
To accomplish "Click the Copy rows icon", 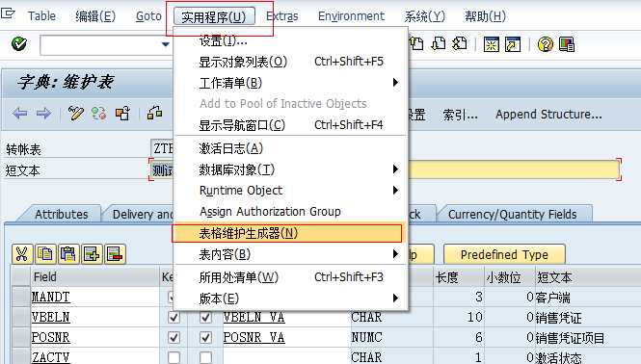I will point(45,254).
